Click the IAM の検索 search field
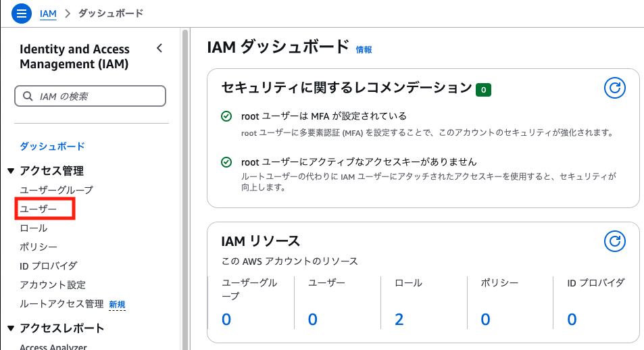Viewport: 644px width, 350px height. tap(90, 96)
